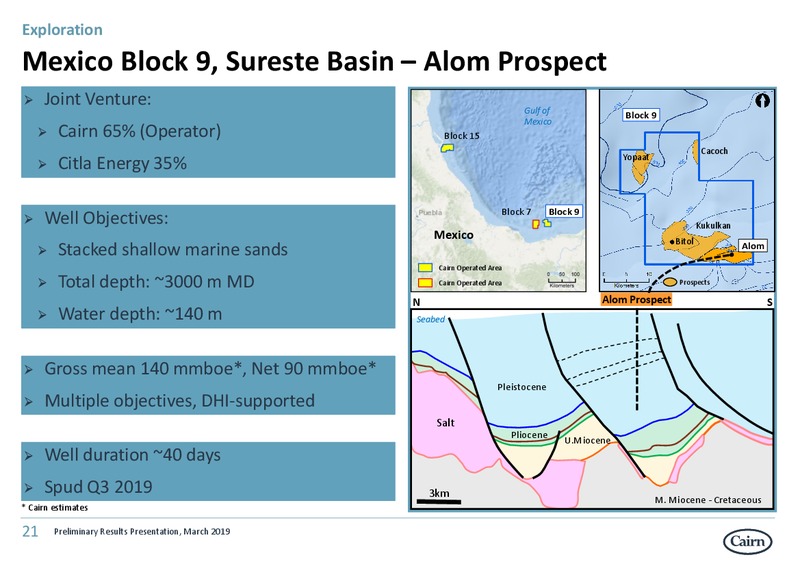Screen dimensions: 800x566
Task: Click the Alom label box on the map
Action: [x=753, y=246]
